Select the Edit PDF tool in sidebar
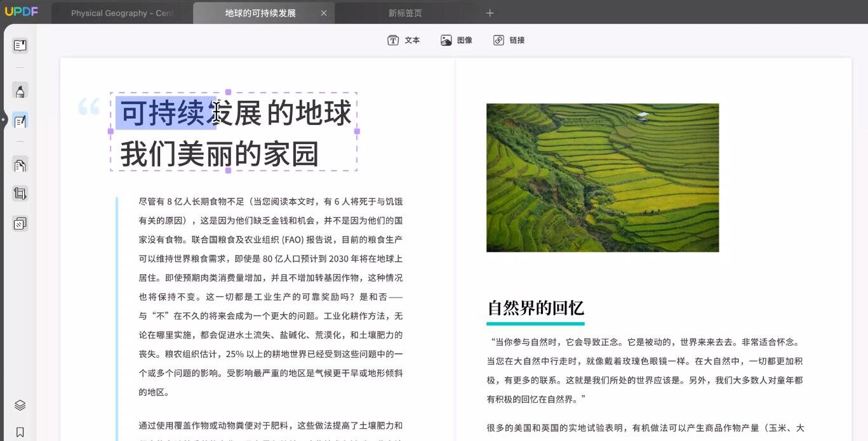The image size is (868, 441). 20,121
